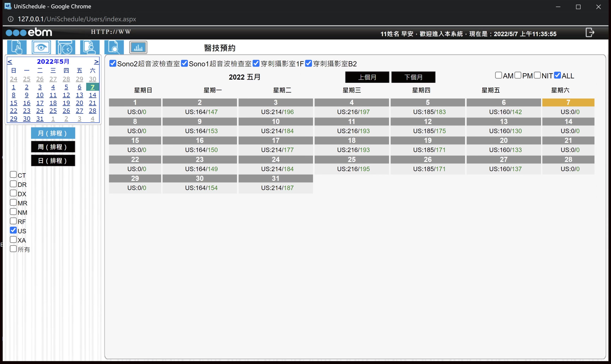
Task: Select day 18 in the small calendar
Action: (x=53, y=103)
